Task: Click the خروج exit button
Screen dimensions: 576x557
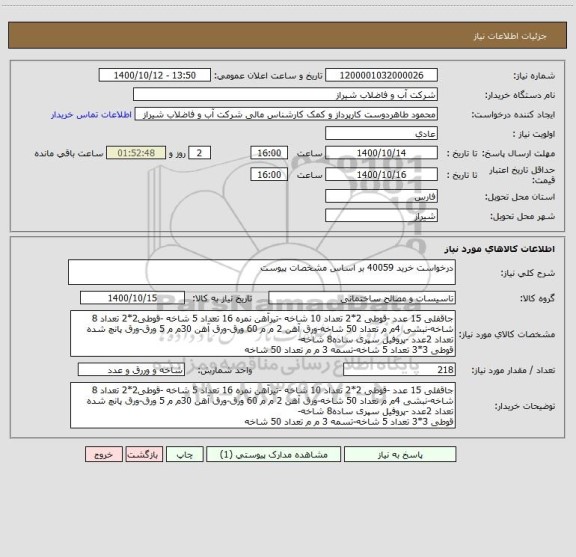Action: tap(104, 454)
